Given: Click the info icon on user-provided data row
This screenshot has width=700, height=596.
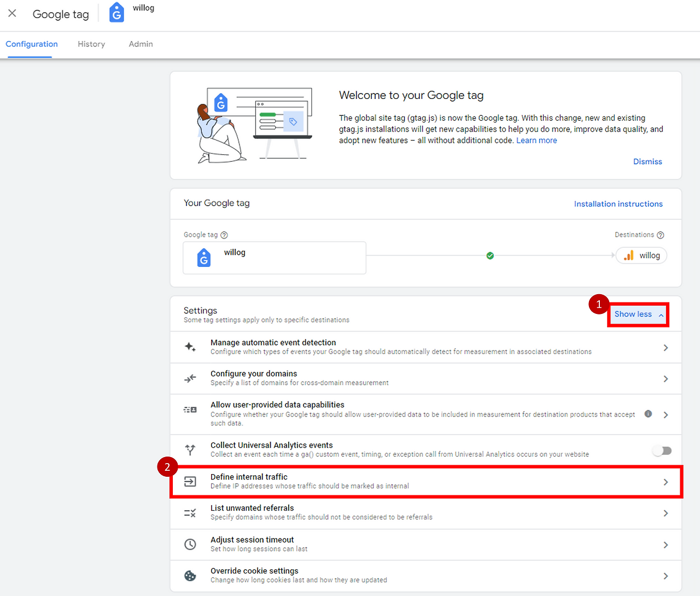Looking at the screenshot, I should pos(648,414).
